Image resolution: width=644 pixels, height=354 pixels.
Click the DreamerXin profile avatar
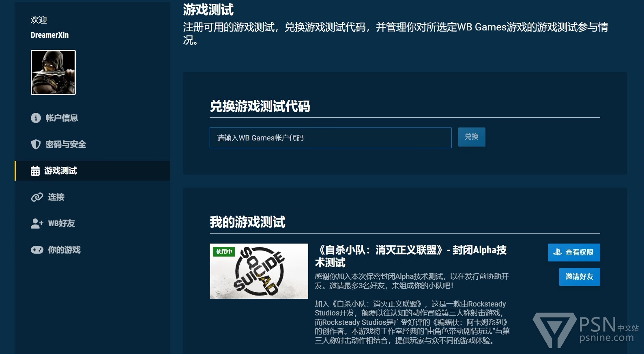point(53,72)
